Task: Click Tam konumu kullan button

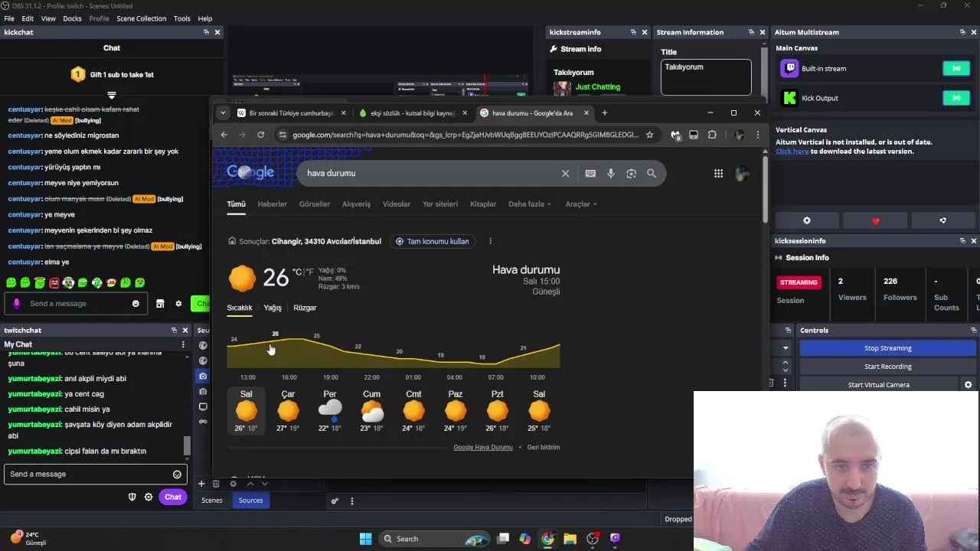Action: pos(432,241)
